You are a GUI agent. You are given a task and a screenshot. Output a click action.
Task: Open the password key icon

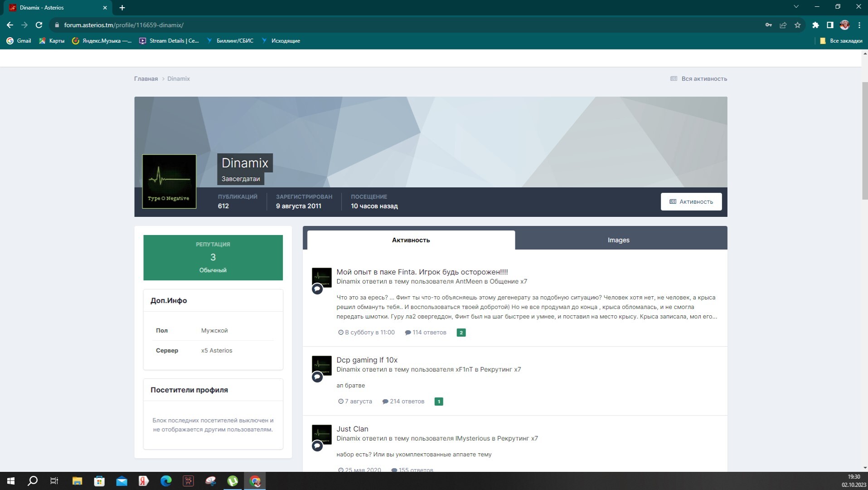coord(768,25)
